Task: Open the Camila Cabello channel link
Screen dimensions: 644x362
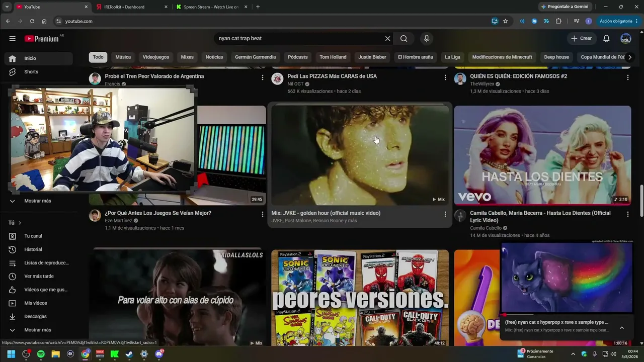Action: pyautogui.click(x=486, y=228)
